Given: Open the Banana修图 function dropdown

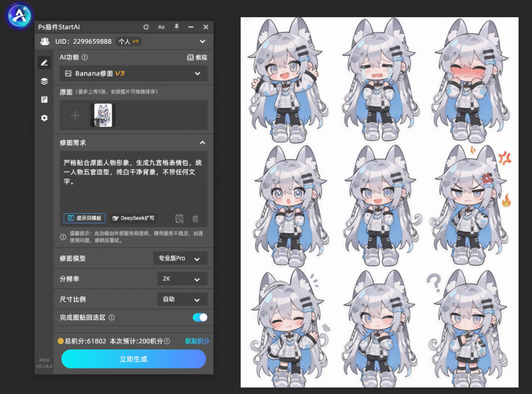Looking at the screenshot, I should 134,73.
